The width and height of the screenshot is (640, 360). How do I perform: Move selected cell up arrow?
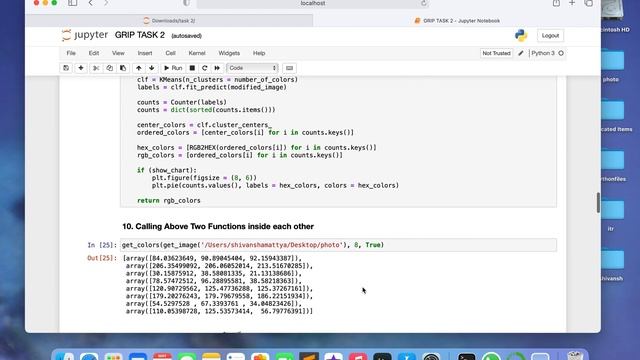139,68
